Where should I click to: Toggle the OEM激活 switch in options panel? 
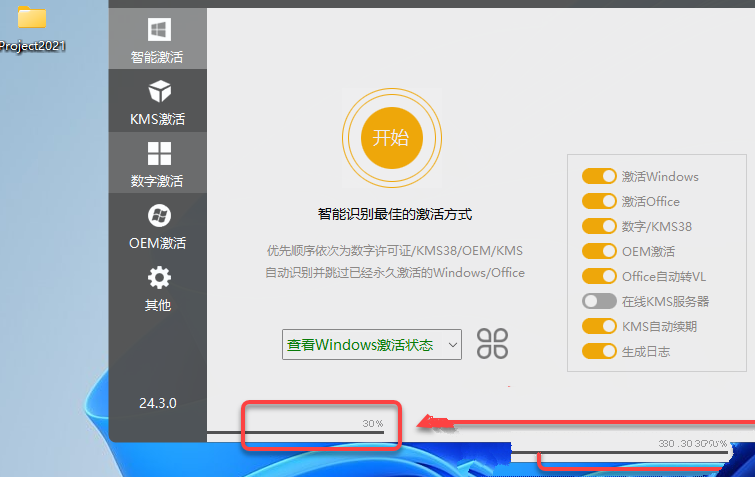[x=599, y=251]
